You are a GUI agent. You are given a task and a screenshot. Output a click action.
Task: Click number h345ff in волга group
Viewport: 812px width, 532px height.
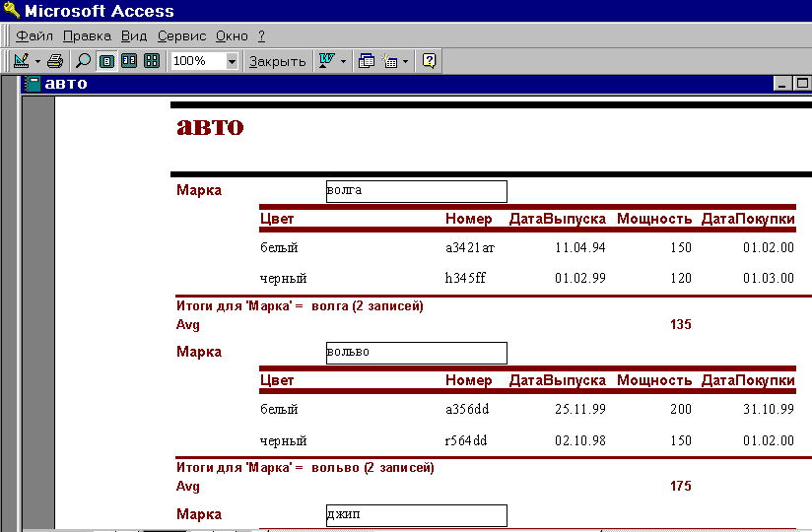465,278
